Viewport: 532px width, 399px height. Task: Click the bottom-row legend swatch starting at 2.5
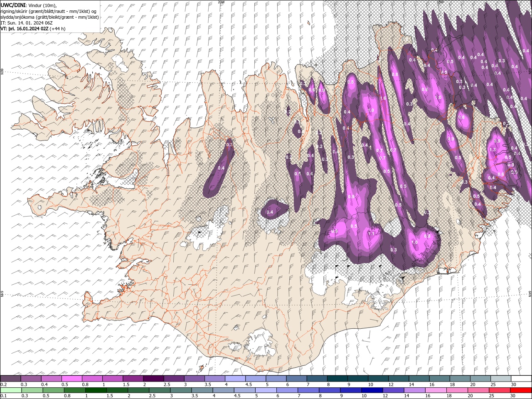pyautogui.click(x=159, y=390)
